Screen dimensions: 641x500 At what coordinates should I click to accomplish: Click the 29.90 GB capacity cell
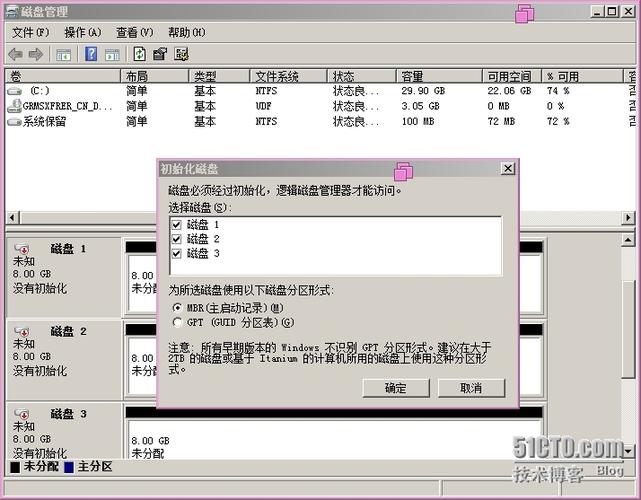[423, 91]
